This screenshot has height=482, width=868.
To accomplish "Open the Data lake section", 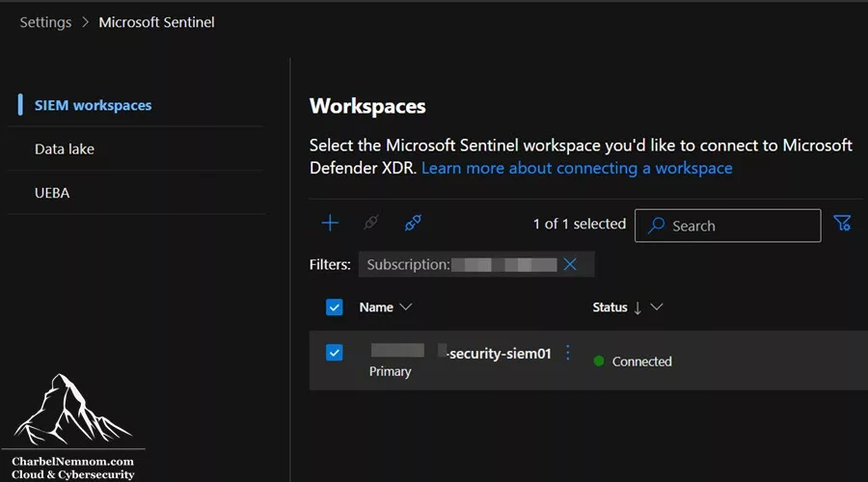I will pyautogui.click(x=65, y=148).
